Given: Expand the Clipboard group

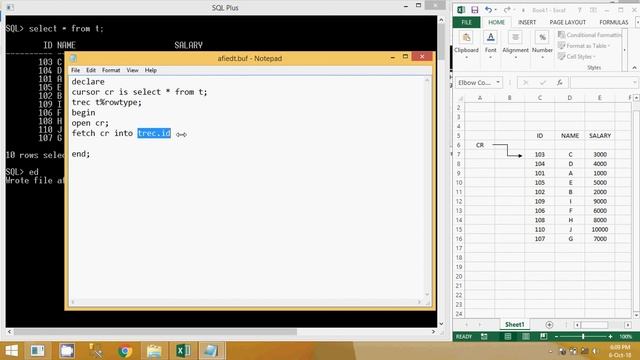Looking at the screenshot, I should (x=466, y=45).
